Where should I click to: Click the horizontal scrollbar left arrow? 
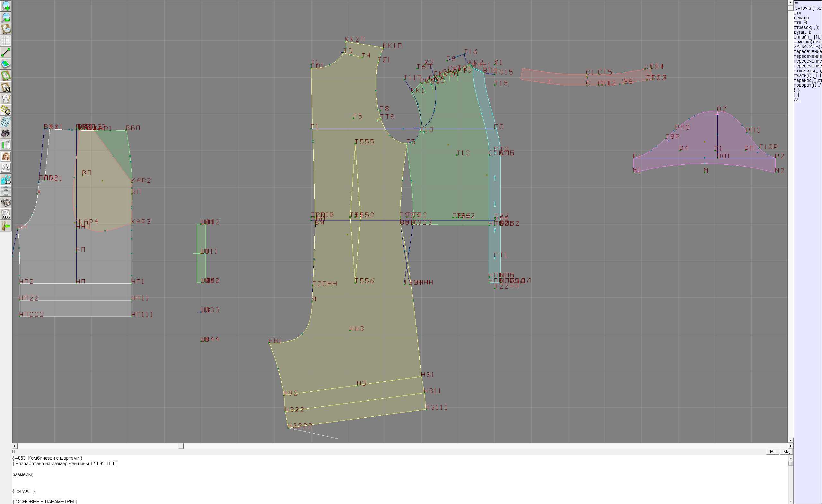click(x=14, y=446)
